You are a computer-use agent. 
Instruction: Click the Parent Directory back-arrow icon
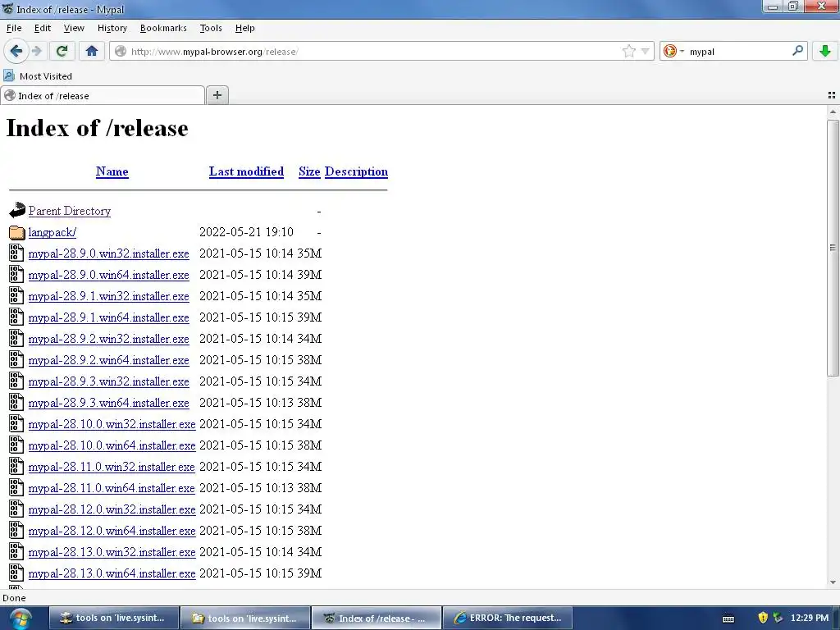click(x=16, y=210)
